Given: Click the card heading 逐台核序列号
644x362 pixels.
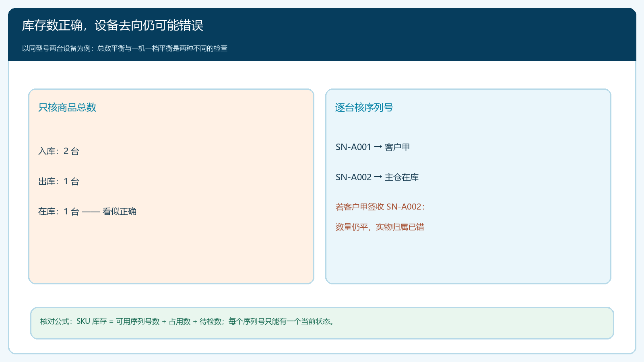Looking at the screenshot, I should (364, 107).
